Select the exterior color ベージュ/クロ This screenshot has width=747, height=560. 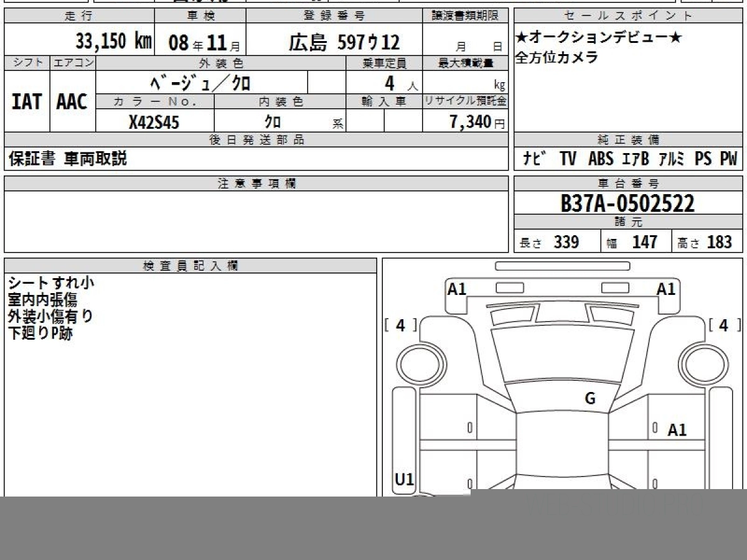201,83
